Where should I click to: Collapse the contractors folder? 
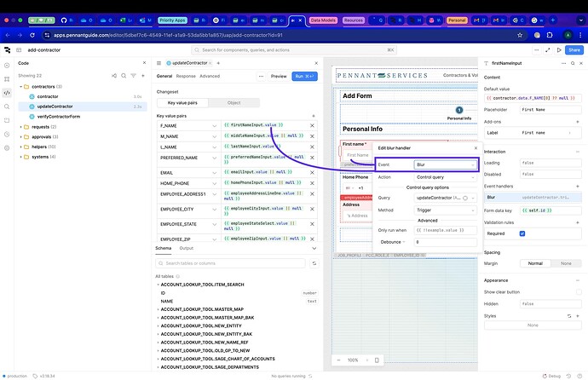[21, 87]
